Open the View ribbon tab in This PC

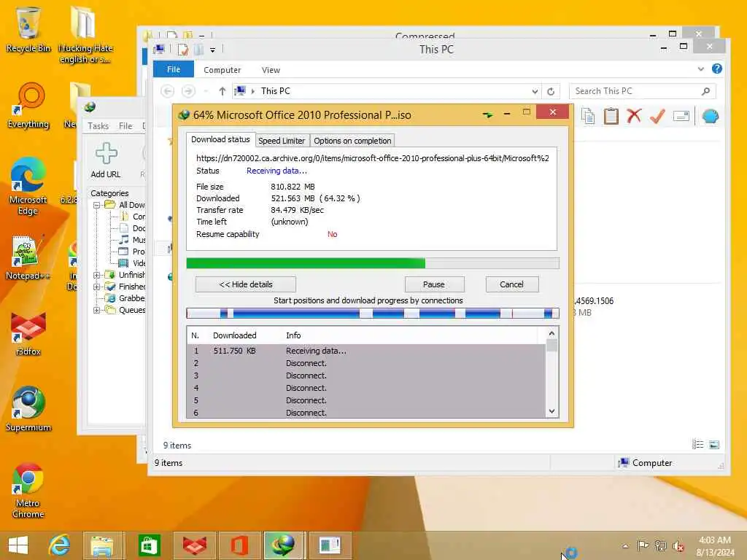(271, 70)
